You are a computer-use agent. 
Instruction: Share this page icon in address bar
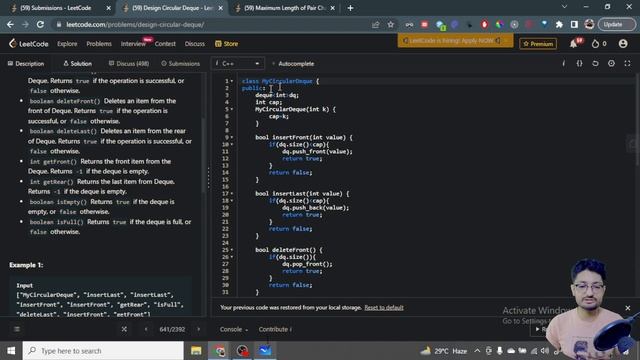tap(376, 24)
